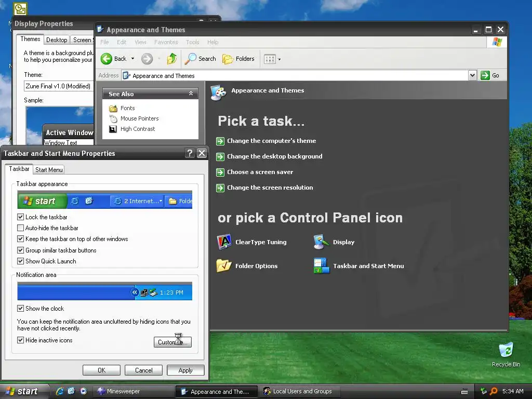Click the Appearance and Themes taskbar button
The height and width of the screenshot is (399, 532).
[217, 392]
